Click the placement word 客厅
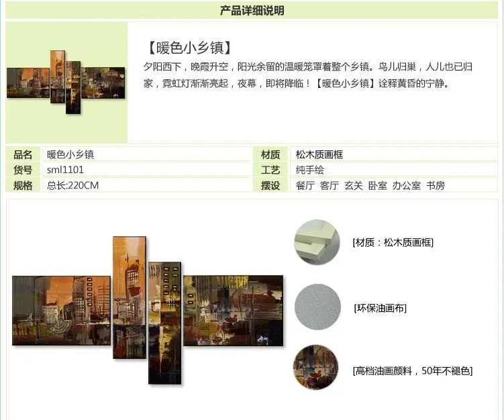 pyautogui.click(x=330, y=185)
